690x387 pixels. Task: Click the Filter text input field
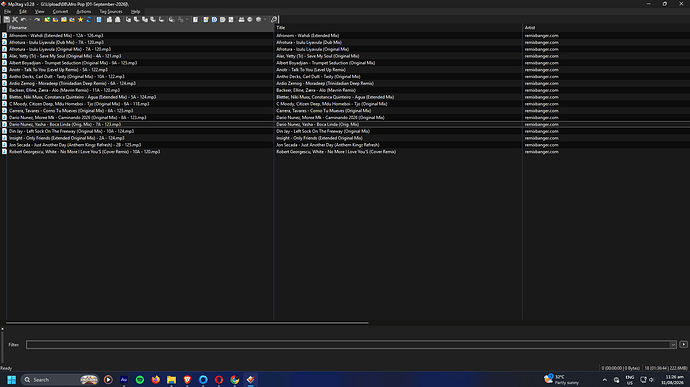(348, 345)
